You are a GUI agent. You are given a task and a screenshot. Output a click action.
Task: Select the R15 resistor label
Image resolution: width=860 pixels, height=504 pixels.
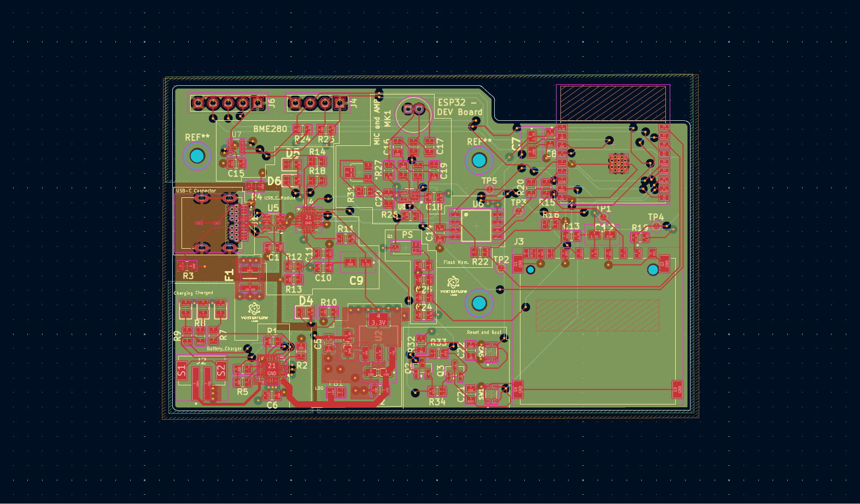[547, 202]
